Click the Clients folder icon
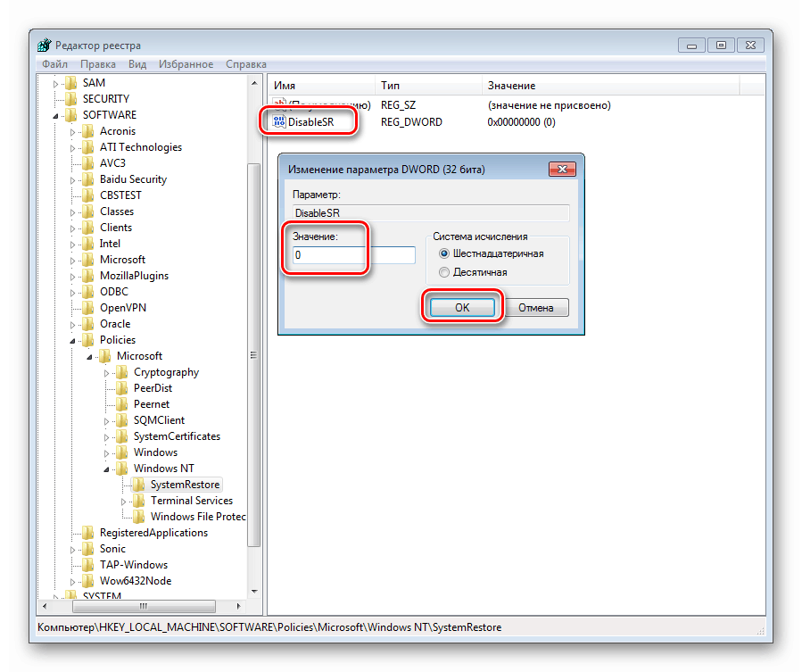 [88, 228]
